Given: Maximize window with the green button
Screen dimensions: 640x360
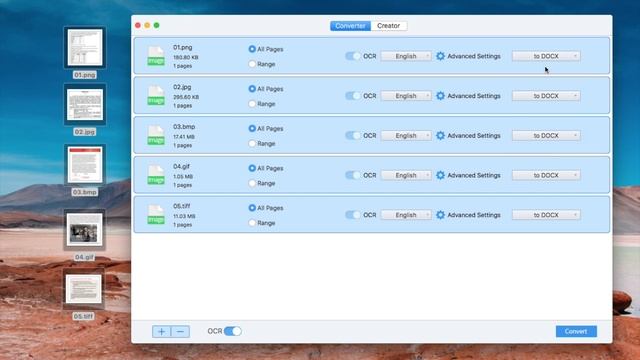Looking at the screenshot, I should [x=156, y=25].
